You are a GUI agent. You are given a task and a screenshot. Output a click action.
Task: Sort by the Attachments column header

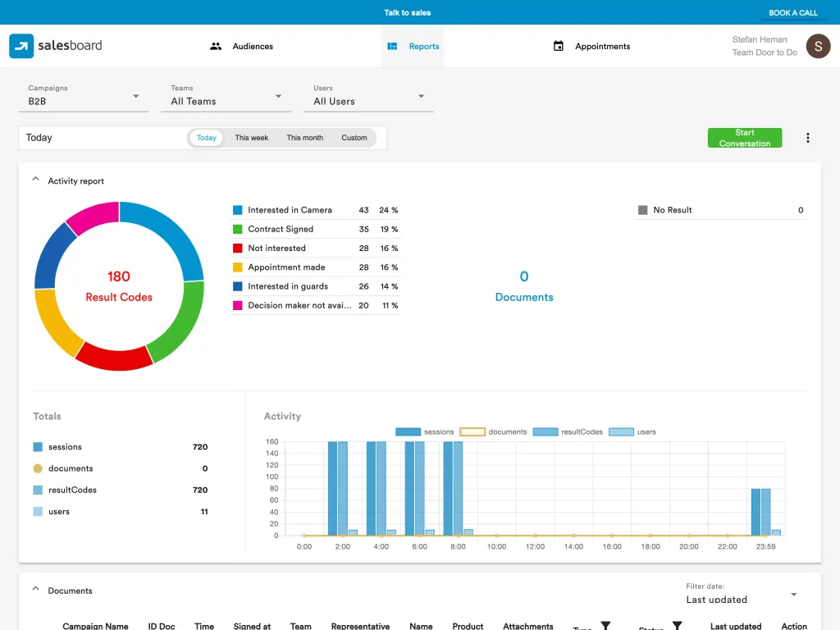click(527, 626)
